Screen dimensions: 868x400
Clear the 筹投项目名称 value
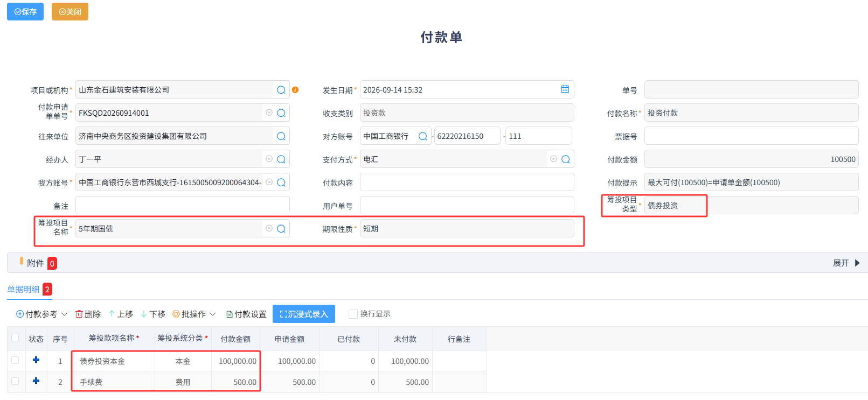click(x=269, y=228)
